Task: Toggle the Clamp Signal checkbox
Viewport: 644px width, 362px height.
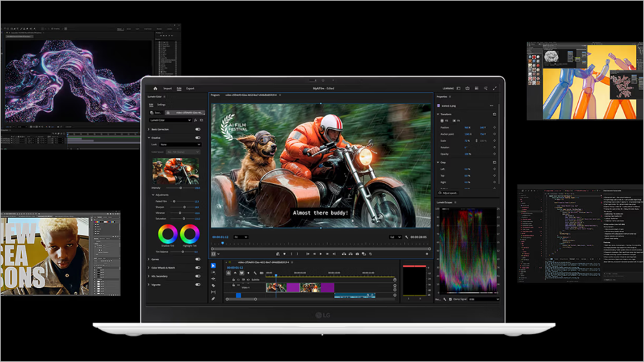Action: tap(450, 299)
